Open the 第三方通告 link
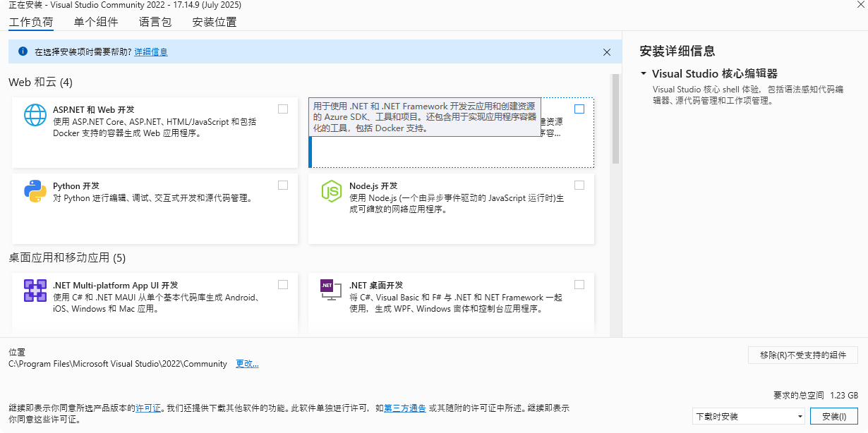Viewport: 868px width, 433px height. point(405,408)
